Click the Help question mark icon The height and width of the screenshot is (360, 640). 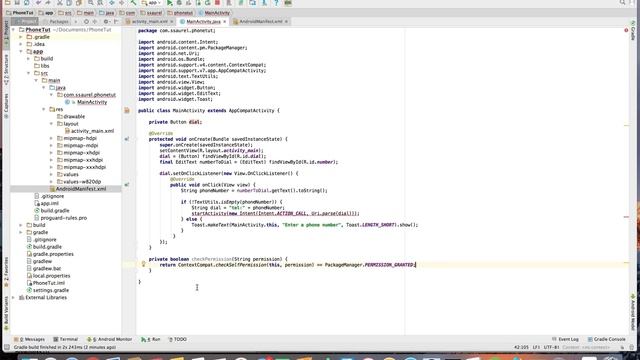click(276, 2)
